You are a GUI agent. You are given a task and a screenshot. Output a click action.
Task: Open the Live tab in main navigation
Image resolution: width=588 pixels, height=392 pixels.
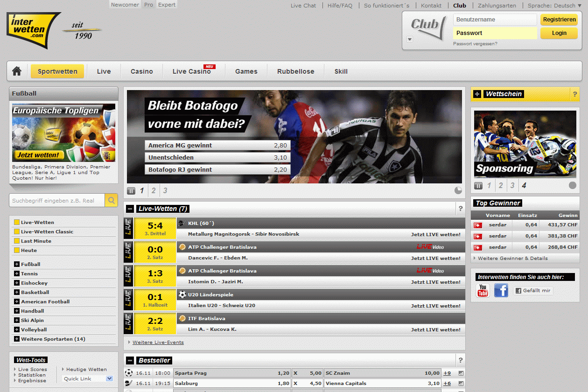(x=104, y=71)
